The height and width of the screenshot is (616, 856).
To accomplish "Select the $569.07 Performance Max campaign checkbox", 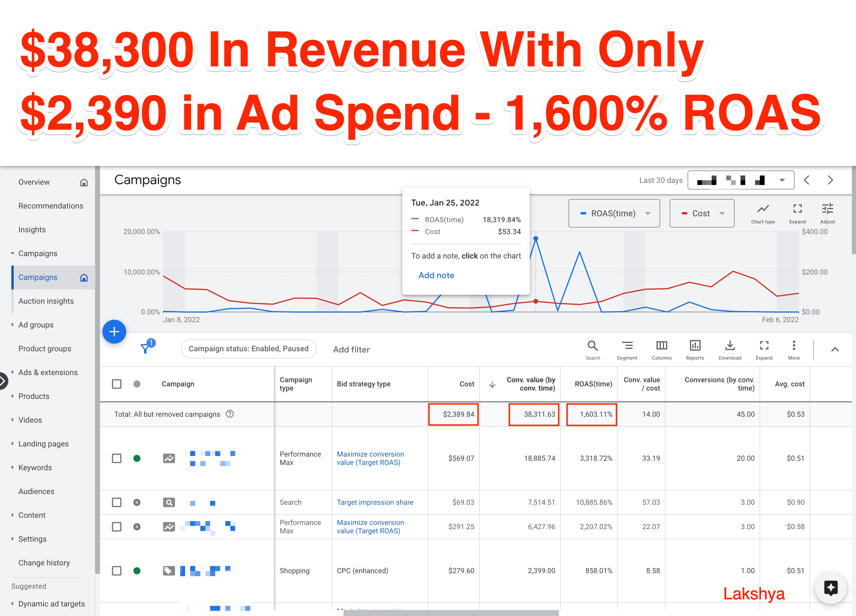I will coord(117,458).
